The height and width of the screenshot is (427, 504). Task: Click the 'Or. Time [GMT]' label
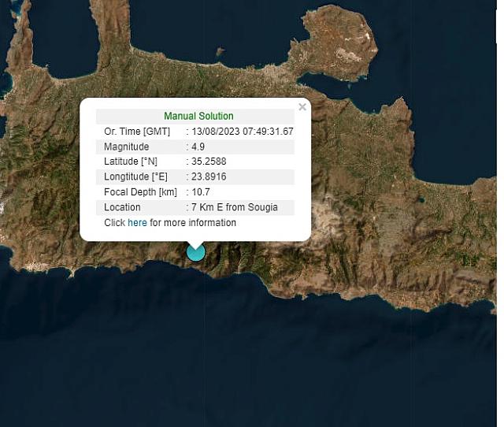[x=137, y=132]
